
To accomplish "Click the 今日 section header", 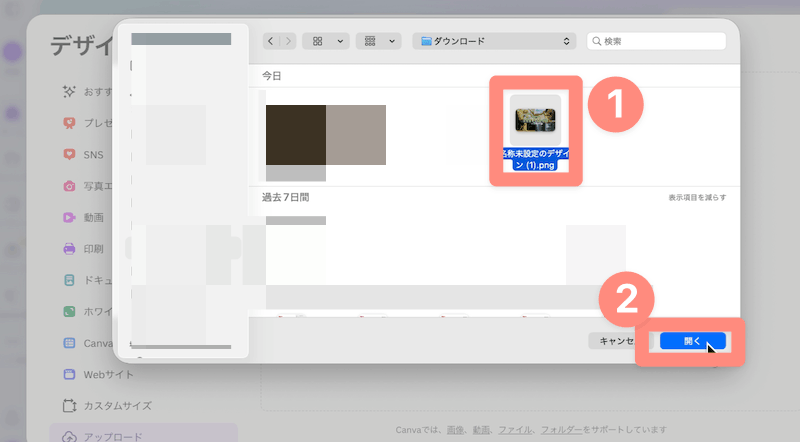I will (x=271, y=76).
